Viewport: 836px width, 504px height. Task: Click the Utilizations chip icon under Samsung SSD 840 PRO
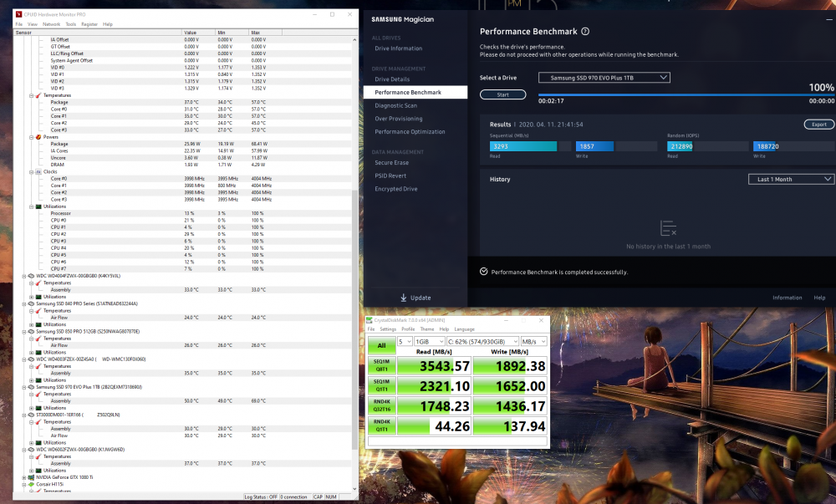tap(38, 324)
